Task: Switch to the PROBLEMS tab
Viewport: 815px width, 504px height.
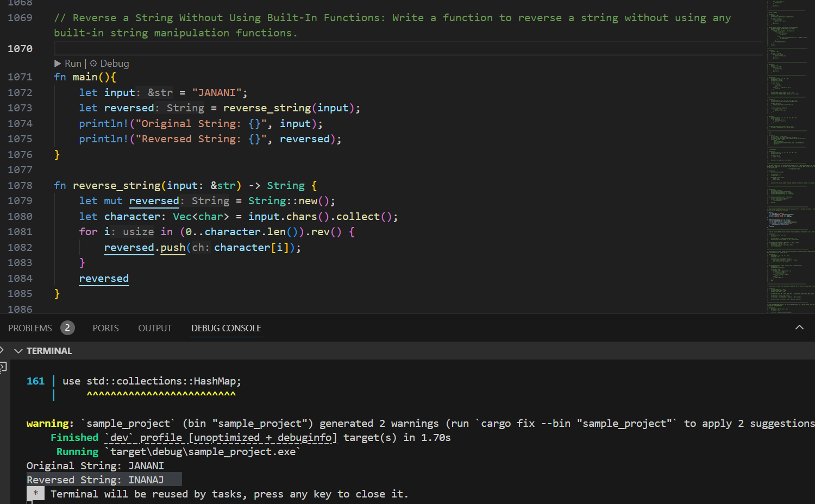Action: (30, 328)
